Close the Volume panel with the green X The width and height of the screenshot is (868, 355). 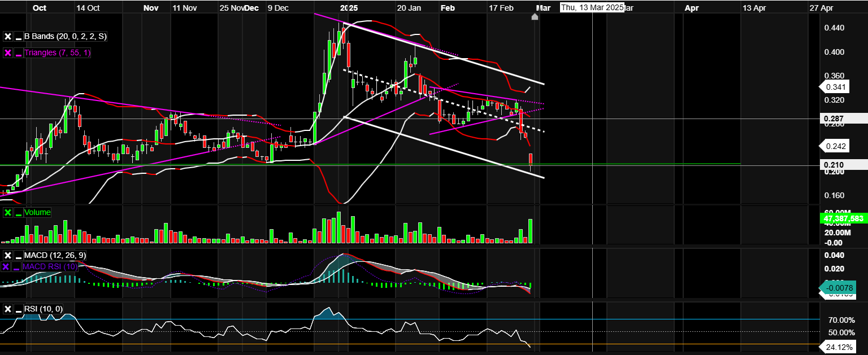tap(8, 213)
